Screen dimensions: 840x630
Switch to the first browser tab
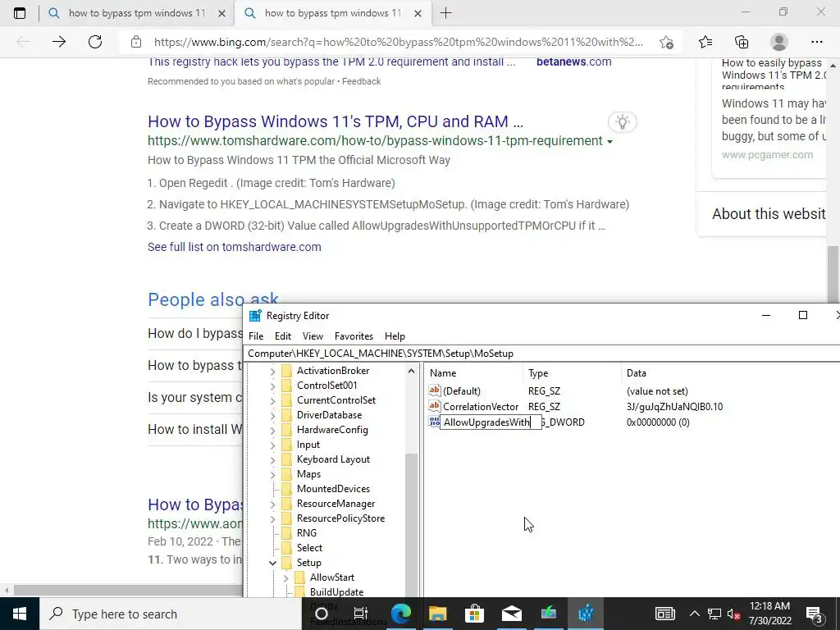pos(137,13)
